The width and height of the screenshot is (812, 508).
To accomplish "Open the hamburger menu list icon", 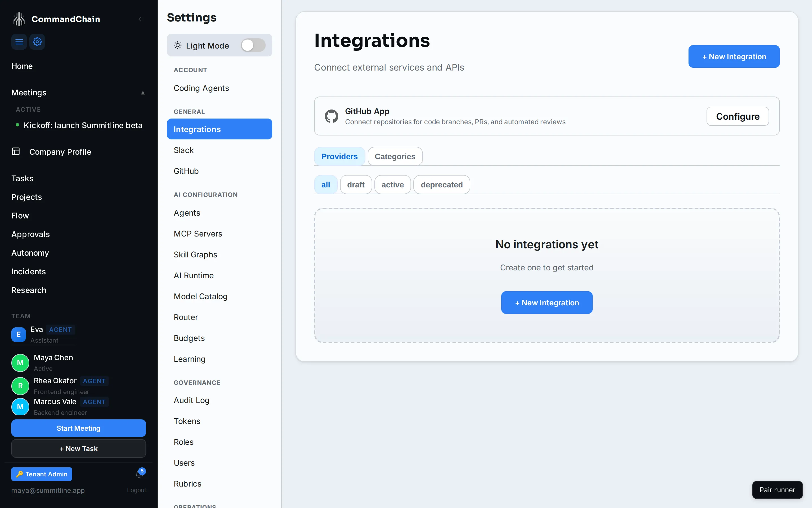I will (19, 42).
